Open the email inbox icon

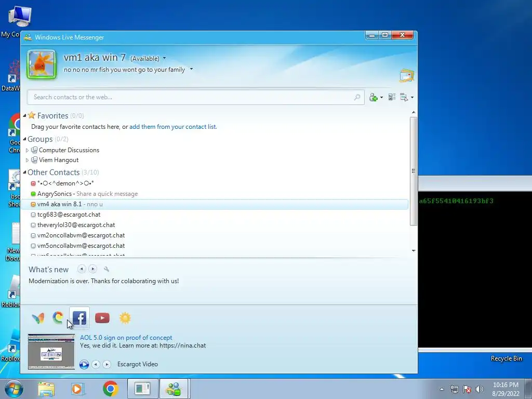(406, 75)
